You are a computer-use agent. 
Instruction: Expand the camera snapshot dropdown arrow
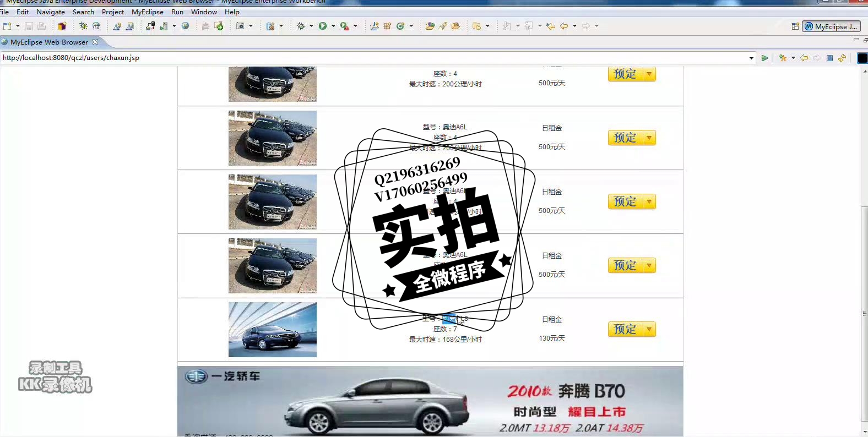click(251, 26)
